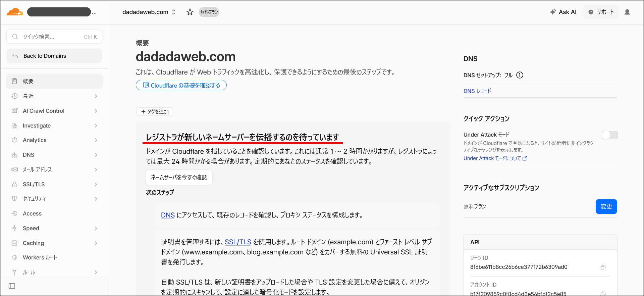Click the AI Crawl Control sidebar icon
This screenshot has height=296, width=644.
(x=14, y=111)
